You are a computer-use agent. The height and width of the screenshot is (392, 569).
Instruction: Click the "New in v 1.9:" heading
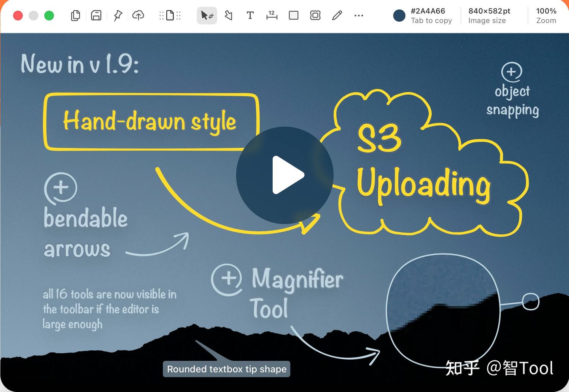pyautogui.click(x=80, y=64)
